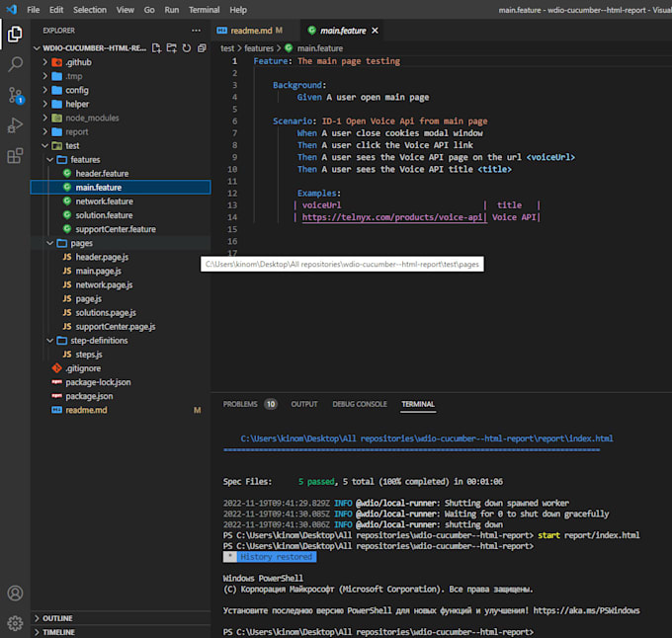
Task: Select the TERMINAL panel tab
Action: (x=418, y=404)
